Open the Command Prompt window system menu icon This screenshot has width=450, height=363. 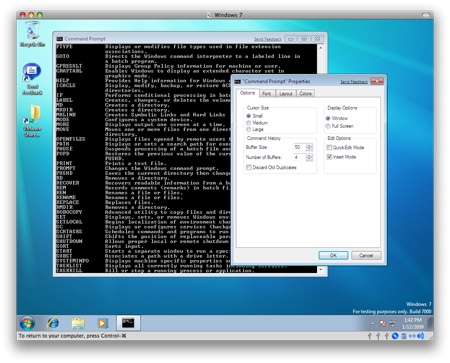[60, 39]
